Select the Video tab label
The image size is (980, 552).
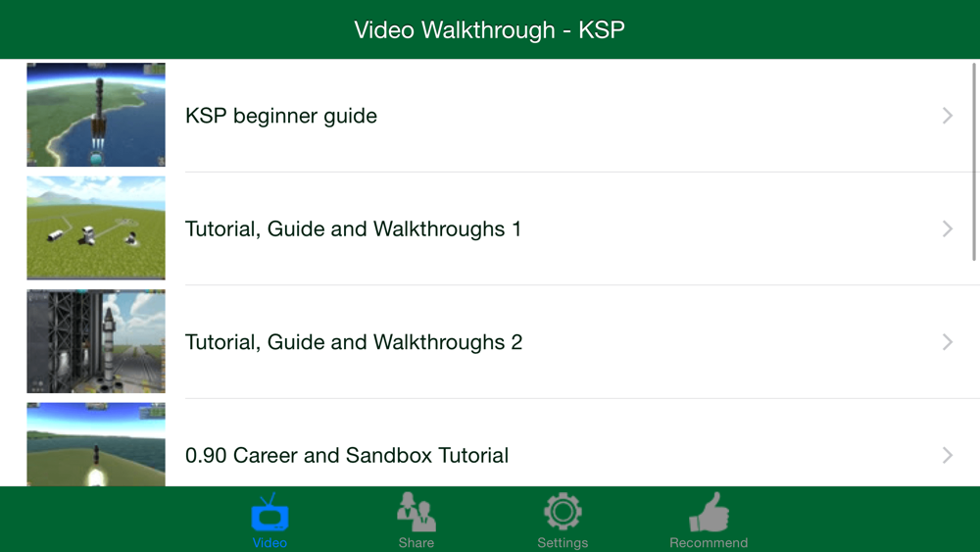pos(270,542)
